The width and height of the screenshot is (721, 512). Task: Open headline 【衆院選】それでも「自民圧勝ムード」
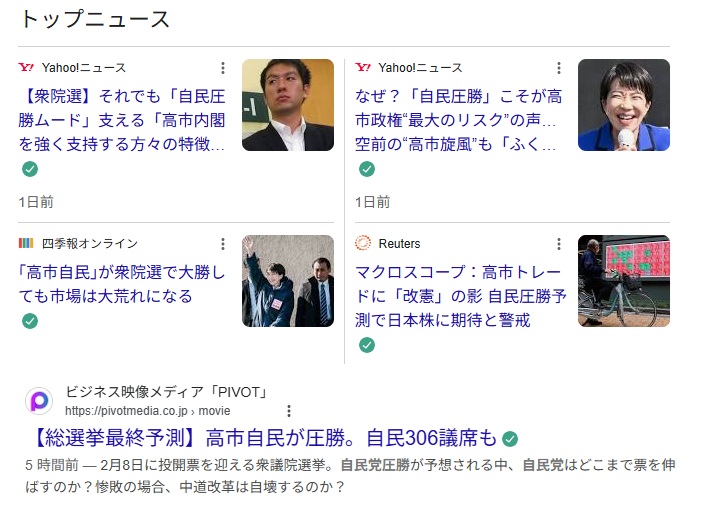pos(122,120)
